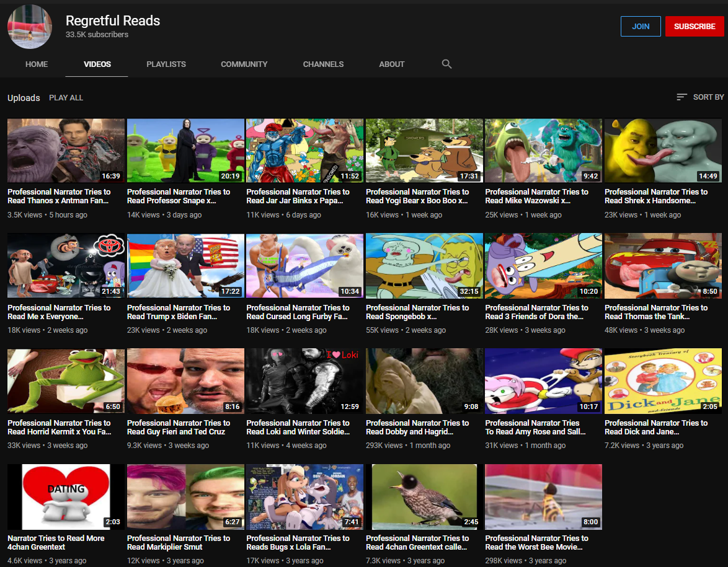The height and width of the screenshot is (567, 728).
Task: Subscribe to Regretful Reads channel
Action: pos(694,27)
